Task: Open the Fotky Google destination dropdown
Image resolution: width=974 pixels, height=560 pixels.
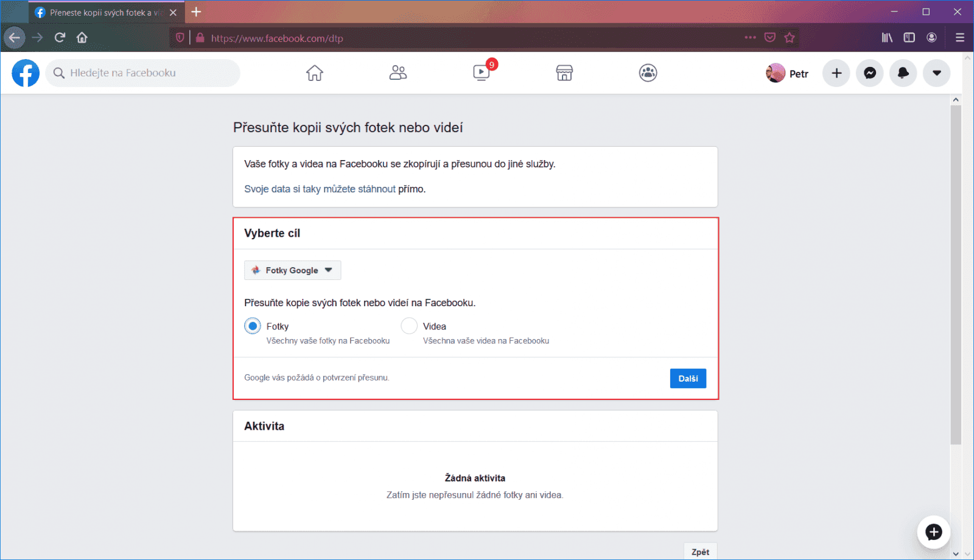Action: tap(293, 270)
